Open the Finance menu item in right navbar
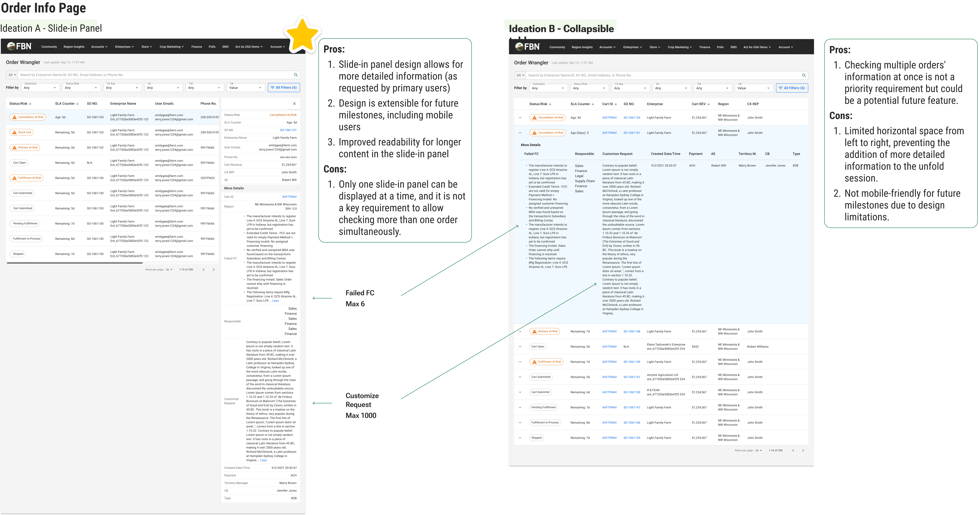980x515 pixels. pos(705,47)
